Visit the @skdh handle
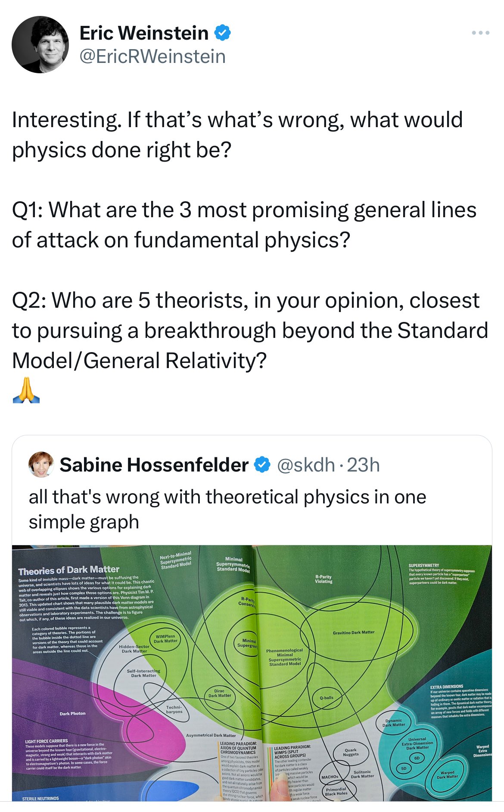This screenshot has width=504, height=812. pos(305,465)
